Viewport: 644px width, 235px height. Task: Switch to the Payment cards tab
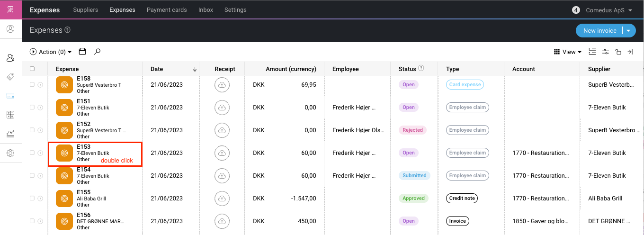(167, 9)
